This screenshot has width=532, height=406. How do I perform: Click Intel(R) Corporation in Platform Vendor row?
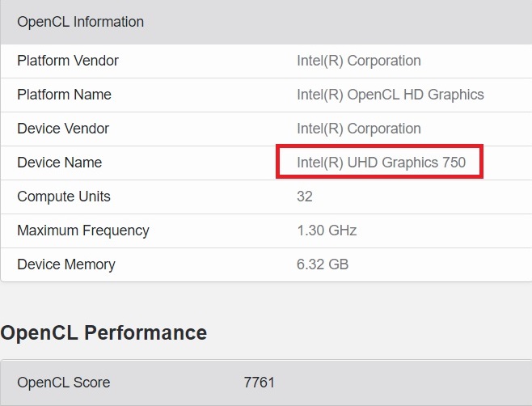point(359,61)
